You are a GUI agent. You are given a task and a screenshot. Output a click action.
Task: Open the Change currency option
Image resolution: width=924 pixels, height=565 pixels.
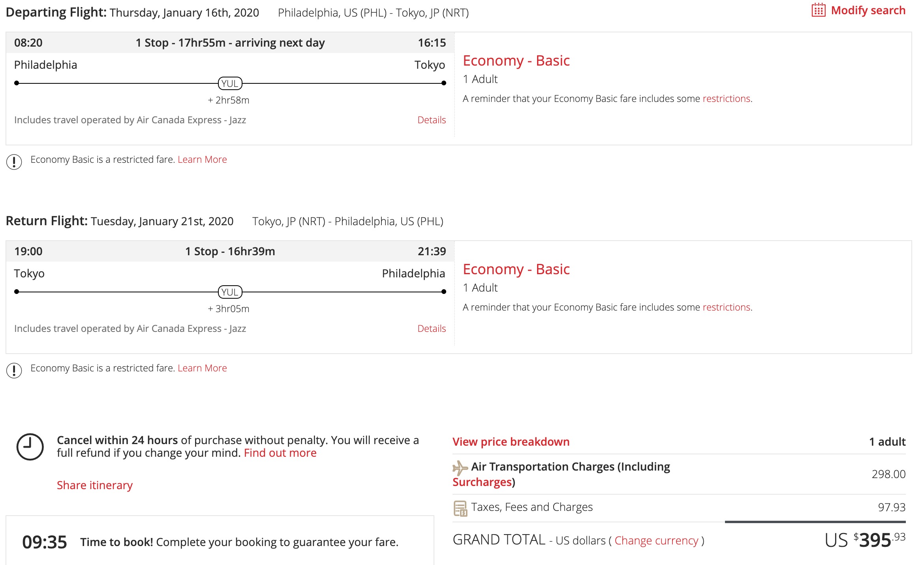tap(656, 541)
